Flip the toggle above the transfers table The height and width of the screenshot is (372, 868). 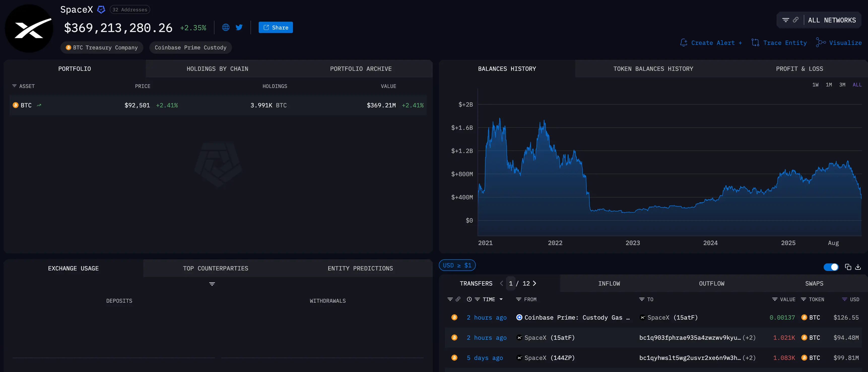(x=831, y=267)
